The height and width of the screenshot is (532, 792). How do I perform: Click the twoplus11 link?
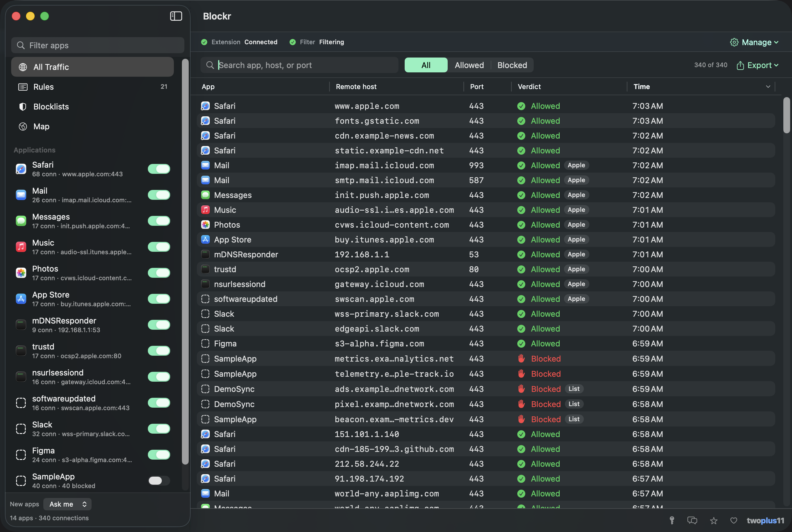point(765,520)
